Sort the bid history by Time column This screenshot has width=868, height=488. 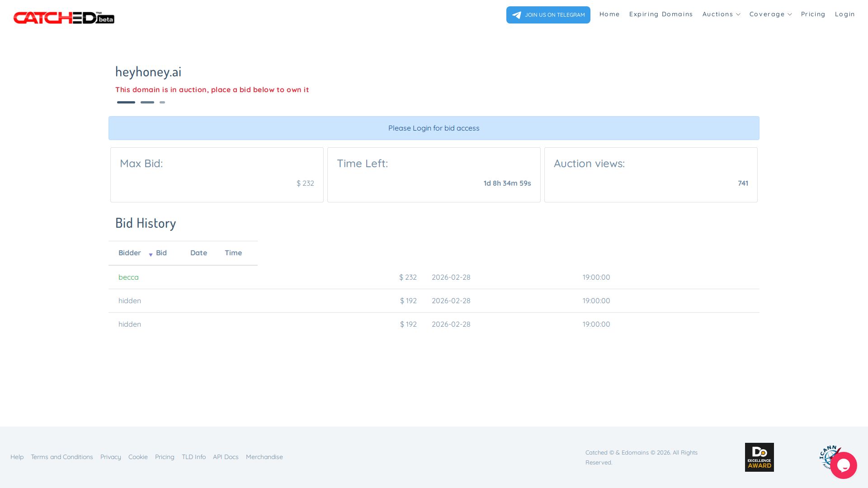click(233, 253)
